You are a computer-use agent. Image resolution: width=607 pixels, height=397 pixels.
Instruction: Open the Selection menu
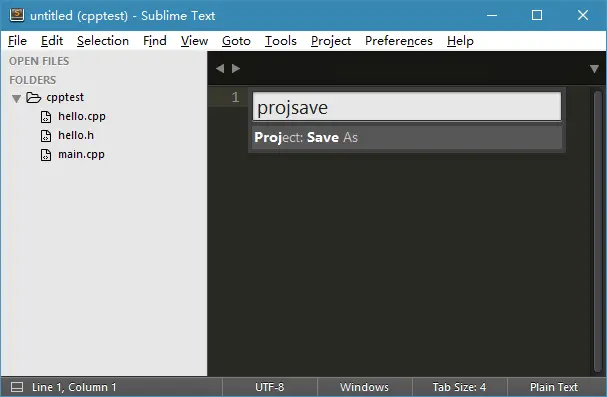point(103,41)
